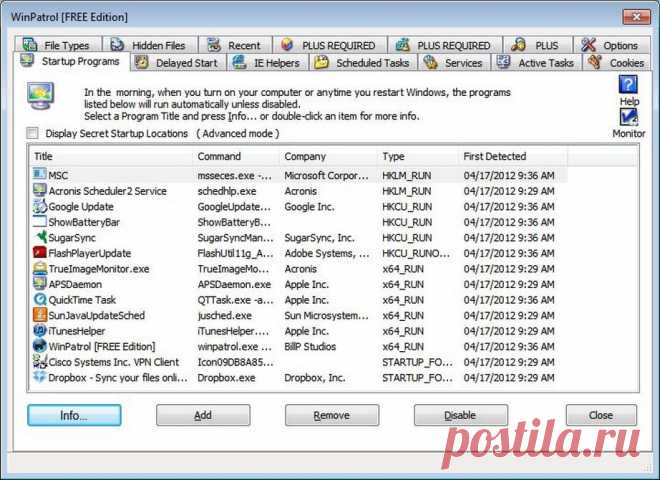
Task: Select SugarSync, Inc. company cell
Action: (x=319, y=237)
